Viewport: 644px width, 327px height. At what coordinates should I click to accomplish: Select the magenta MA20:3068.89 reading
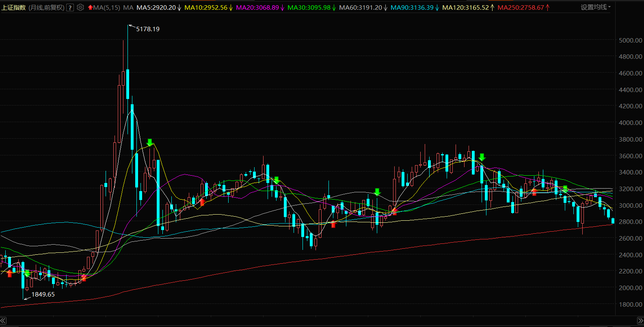point(257,7)
